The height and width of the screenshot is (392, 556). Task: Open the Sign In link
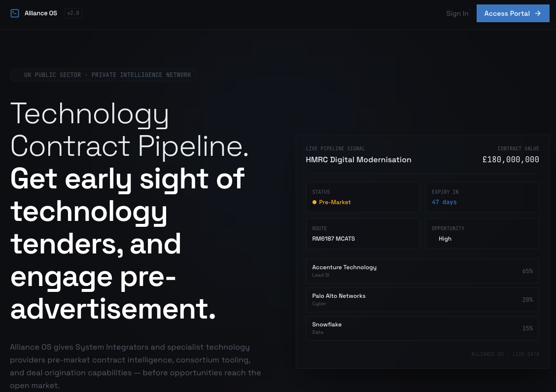(457, 13)
